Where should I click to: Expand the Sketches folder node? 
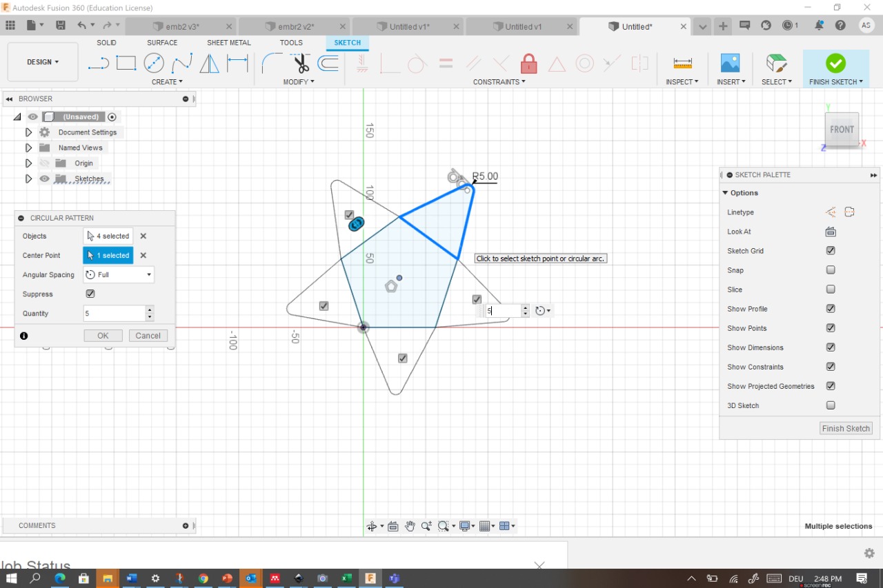click(x=28, y=179)
